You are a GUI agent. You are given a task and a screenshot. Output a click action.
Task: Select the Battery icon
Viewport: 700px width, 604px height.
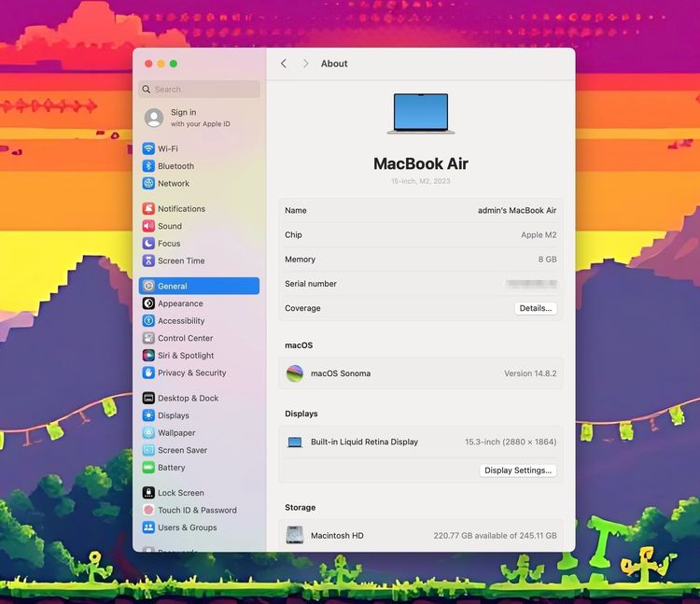pos(148,468)
